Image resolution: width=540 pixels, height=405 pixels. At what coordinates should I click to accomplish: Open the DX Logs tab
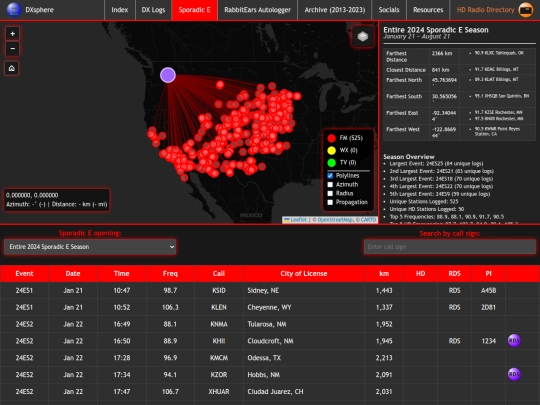pos(153,10)
